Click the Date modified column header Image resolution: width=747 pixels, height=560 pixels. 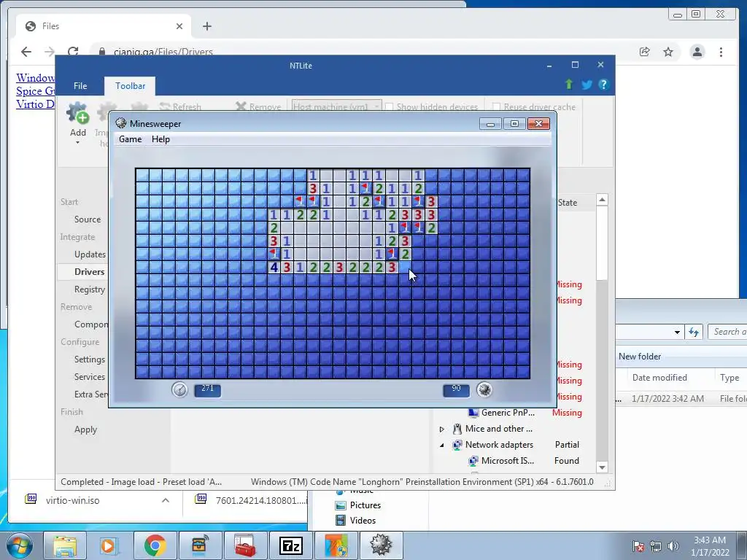(x=659, y=378)
